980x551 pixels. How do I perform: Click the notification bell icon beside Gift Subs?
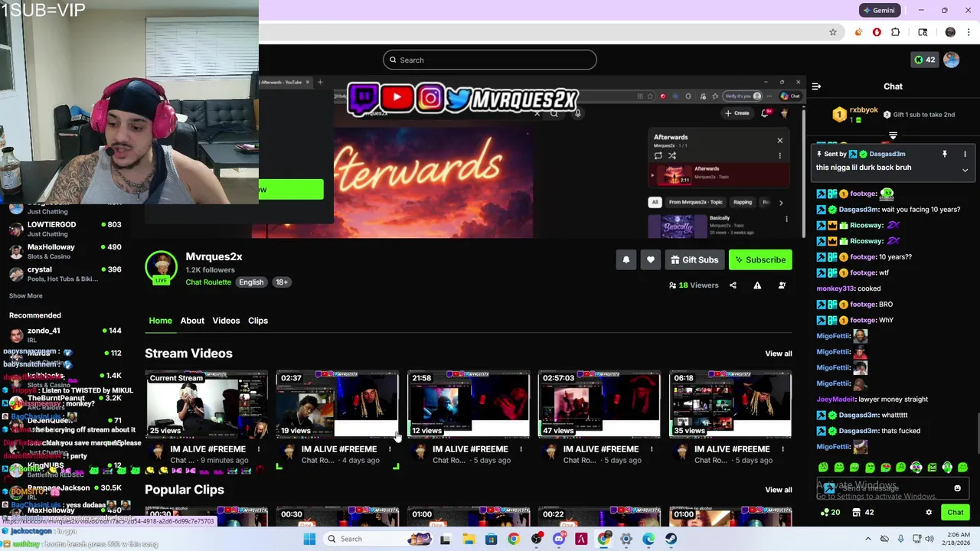tap(626, 260)
